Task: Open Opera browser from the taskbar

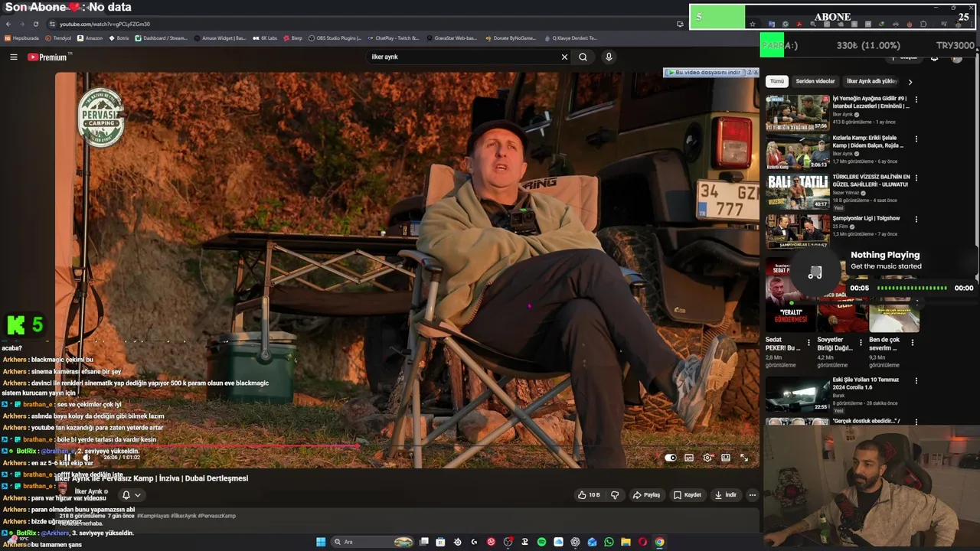Action: click(642, 542)
